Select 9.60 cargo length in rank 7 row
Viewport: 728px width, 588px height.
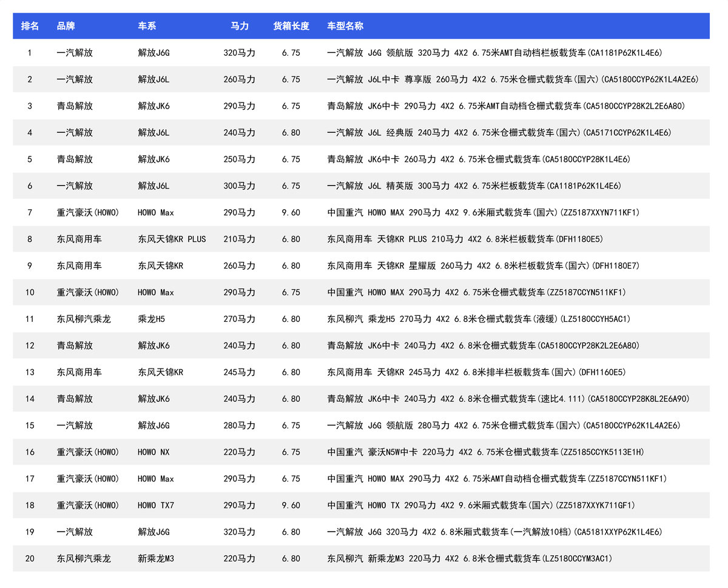291,213
